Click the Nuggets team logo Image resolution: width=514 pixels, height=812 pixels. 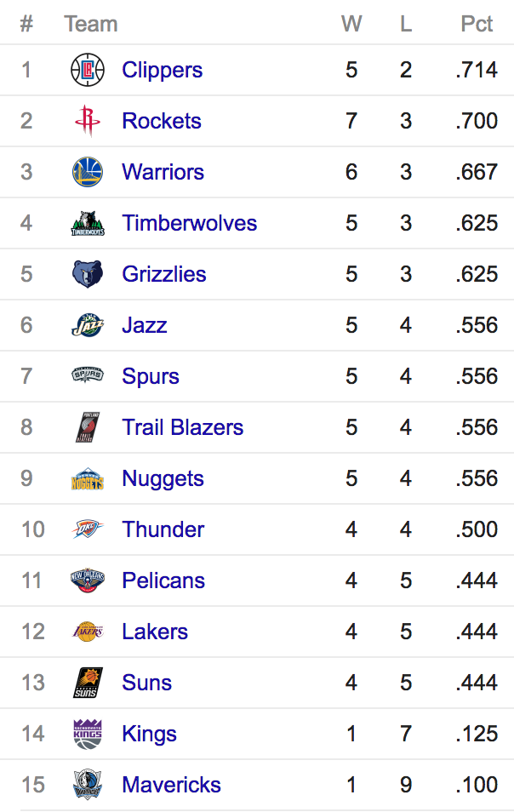pyautogui.click(x=88, y=478)
